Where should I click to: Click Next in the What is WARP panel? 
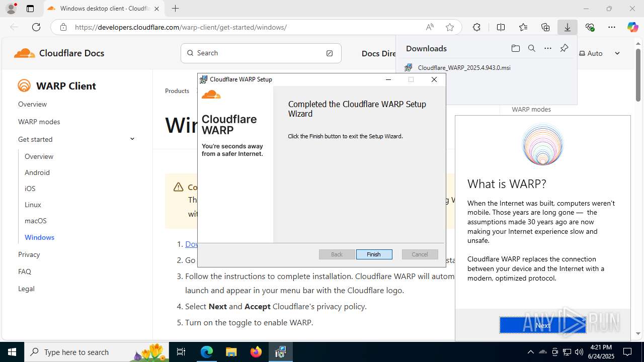point(542,325)
